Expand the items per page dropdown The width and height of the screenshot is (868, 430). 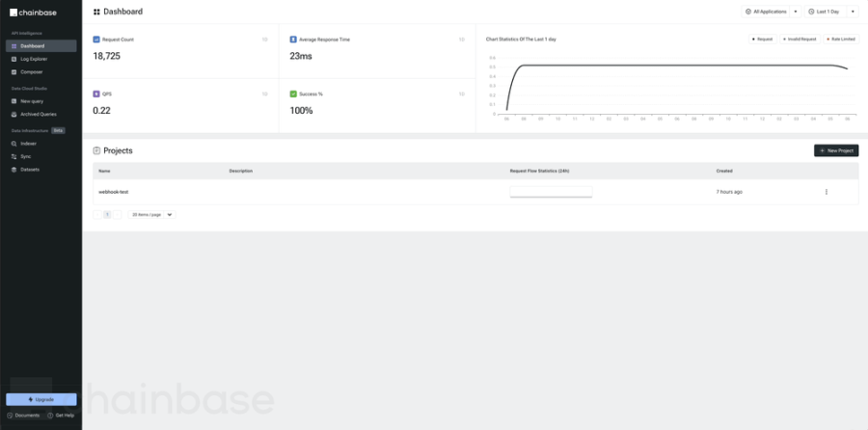(x=152, y=214)
